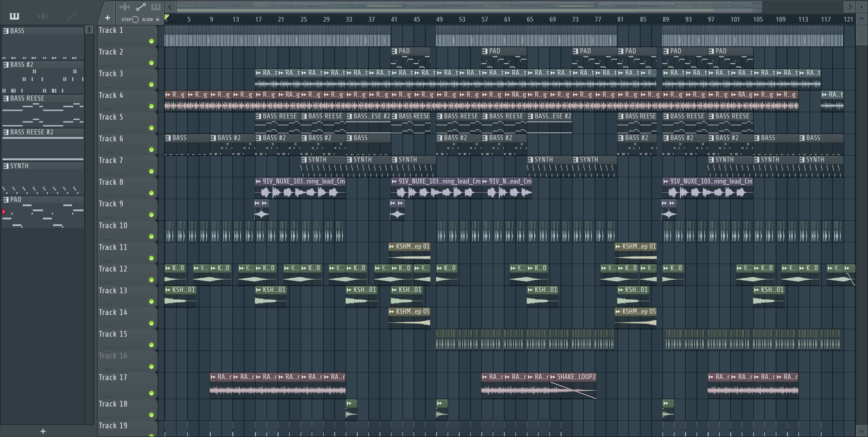Image resolution: width=868 pixels, height=437 pixels.
Task: Show audio clips in the picker panel
Action: [x=43, y=16]
